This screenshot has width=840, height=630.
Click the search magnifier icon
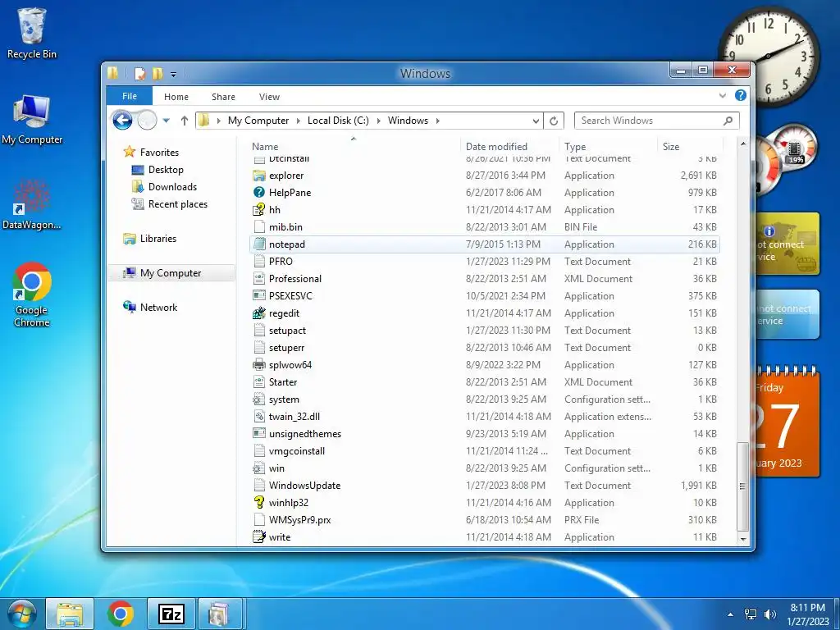[x=728, y=121]
